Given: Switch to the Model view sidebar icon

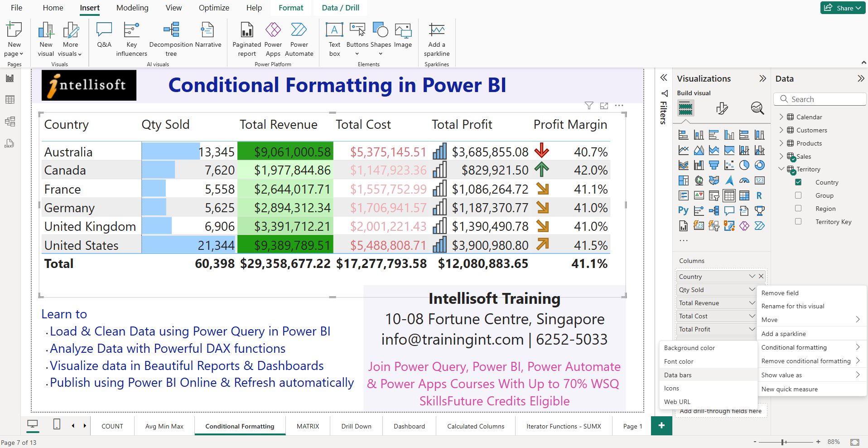Looking at the screenshot, I should pyautogui.click(x=10, y=122).
